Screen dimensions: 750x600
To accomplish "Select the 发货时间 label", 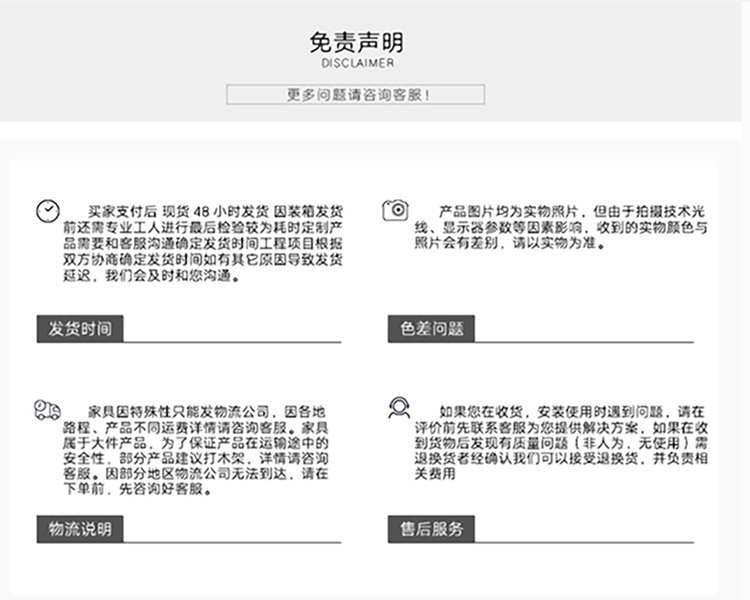I will (x=80, y=329).
